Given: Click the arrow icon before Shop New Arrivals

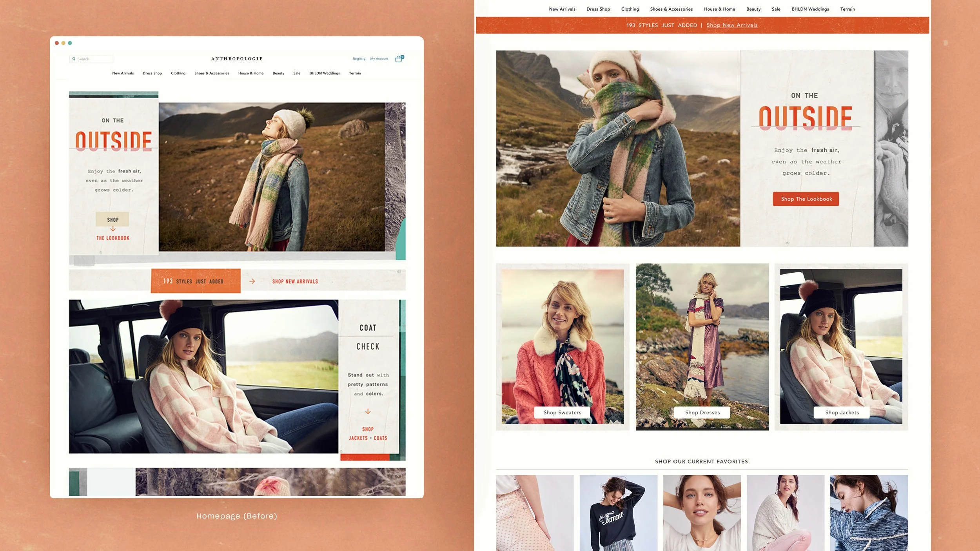Looking at the screenshot, I should (252, 281).
